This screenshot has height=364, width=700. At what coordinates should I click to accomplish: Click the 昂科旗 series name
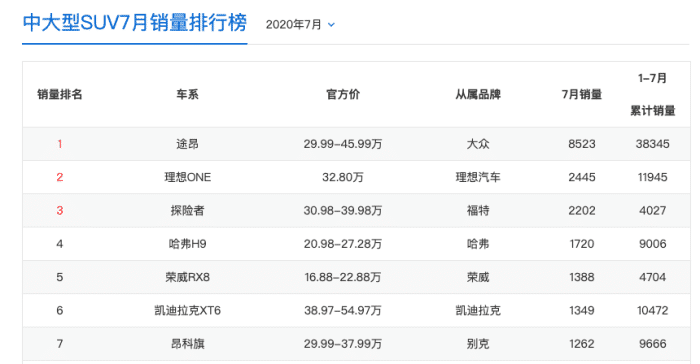click(188, 344)
